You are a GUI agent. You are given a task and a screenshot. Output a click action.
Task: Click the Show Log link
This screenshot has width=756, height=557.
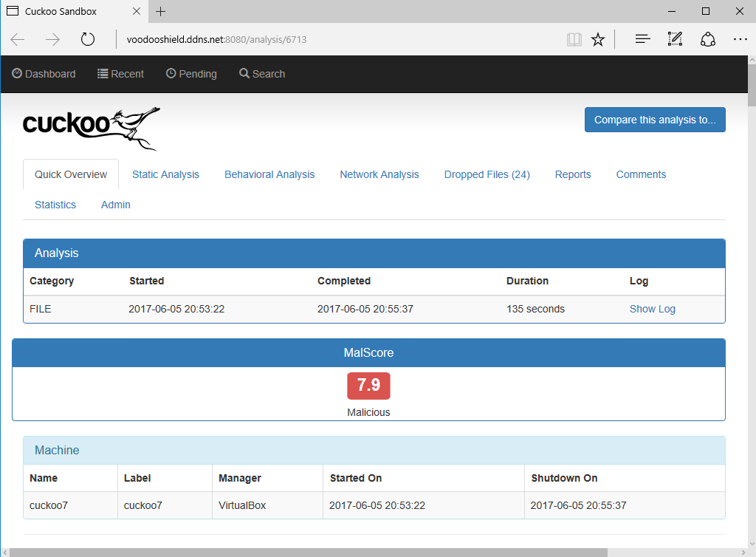coord(653,309)
